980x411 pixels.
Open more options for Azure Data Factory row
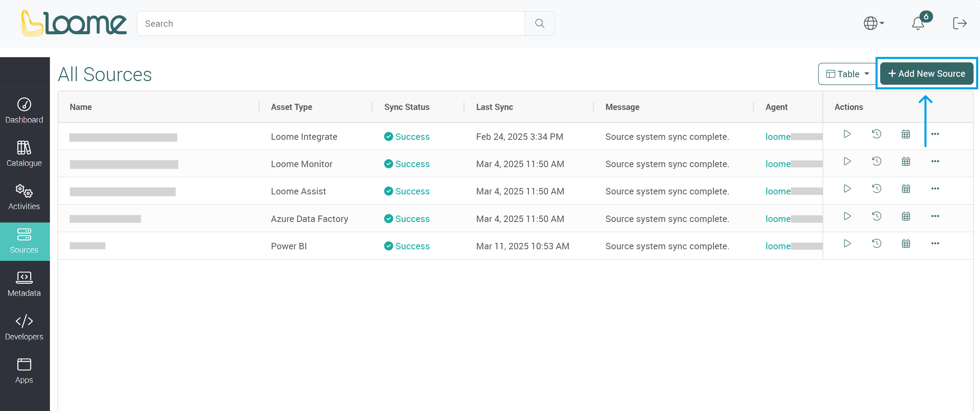[x=935, y=216]
